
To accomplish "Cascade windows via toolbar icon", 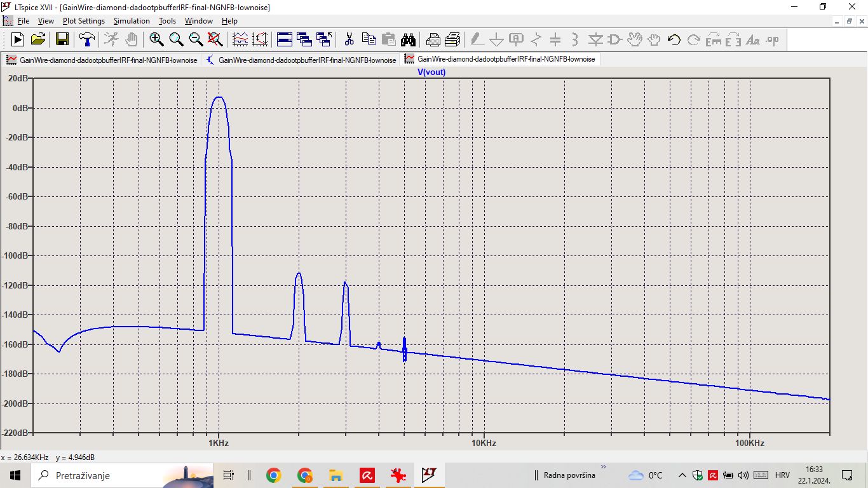I will [304, 39].
